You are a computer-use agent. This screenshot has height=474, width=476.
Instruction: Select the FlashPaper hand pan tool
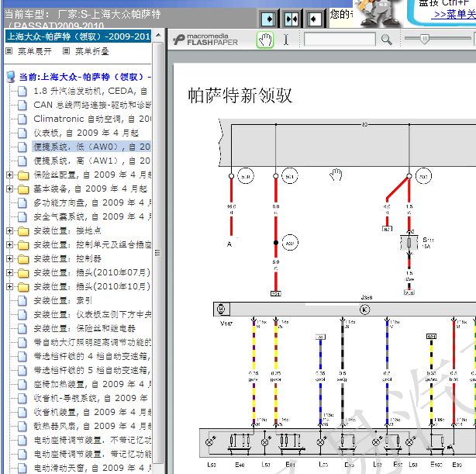point(265,40)
